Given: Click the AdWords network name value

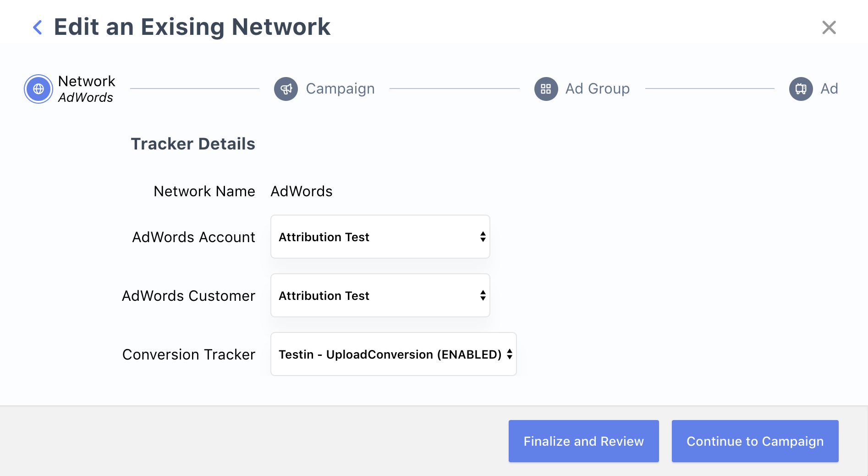Looking at the screenshot, I should [x=302, y=191].
